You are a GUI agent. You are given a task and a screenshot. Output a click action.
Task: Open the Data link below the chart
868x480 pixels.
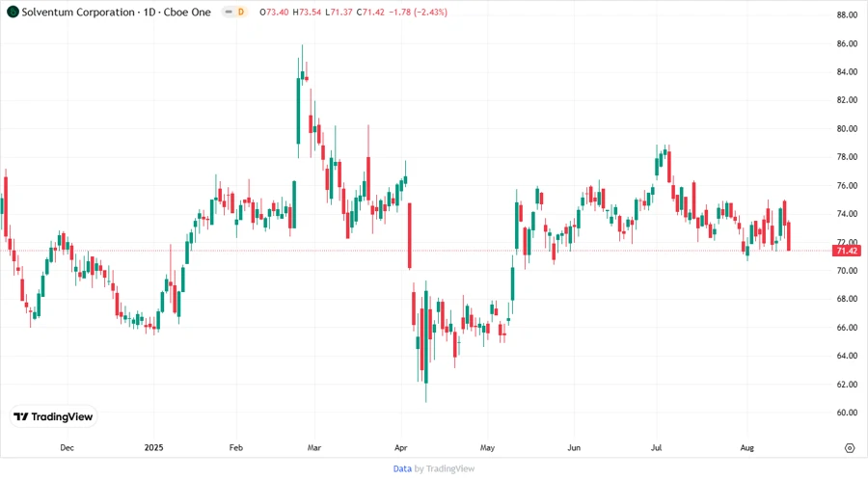[x=402, y=469]
